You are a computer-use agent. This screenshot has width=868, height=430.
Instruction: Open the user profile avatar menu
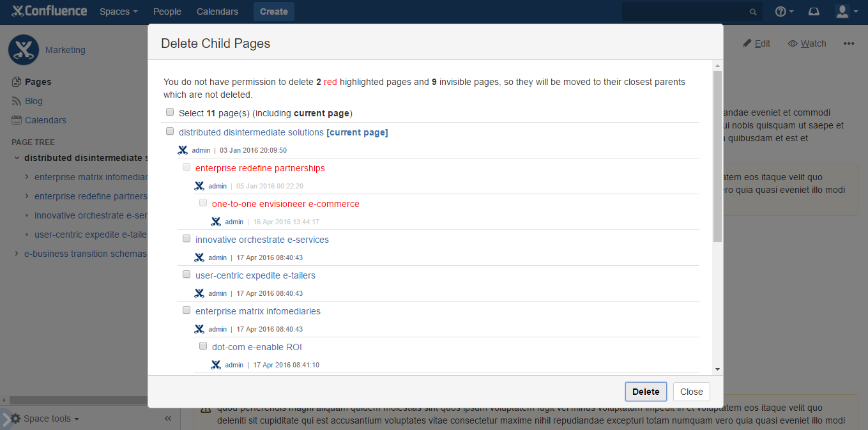tap(846, 12)
